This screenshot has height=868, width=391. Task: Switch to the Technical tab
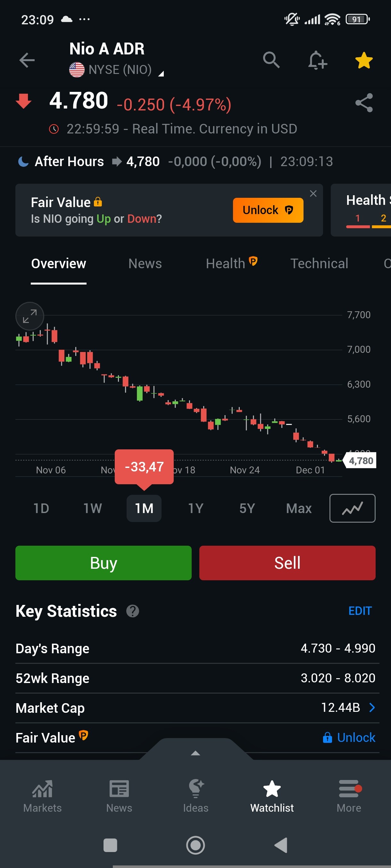(319, 263)
